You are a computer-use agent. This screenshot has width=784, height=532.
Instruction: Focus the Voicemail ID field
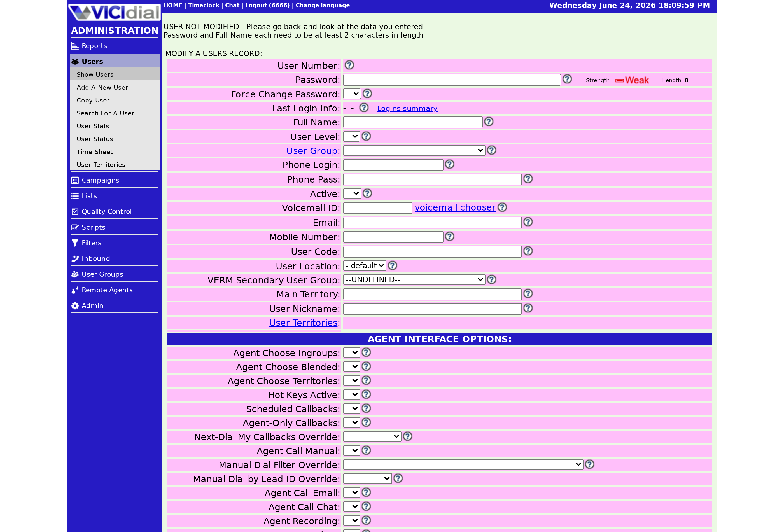click(377, 208)
